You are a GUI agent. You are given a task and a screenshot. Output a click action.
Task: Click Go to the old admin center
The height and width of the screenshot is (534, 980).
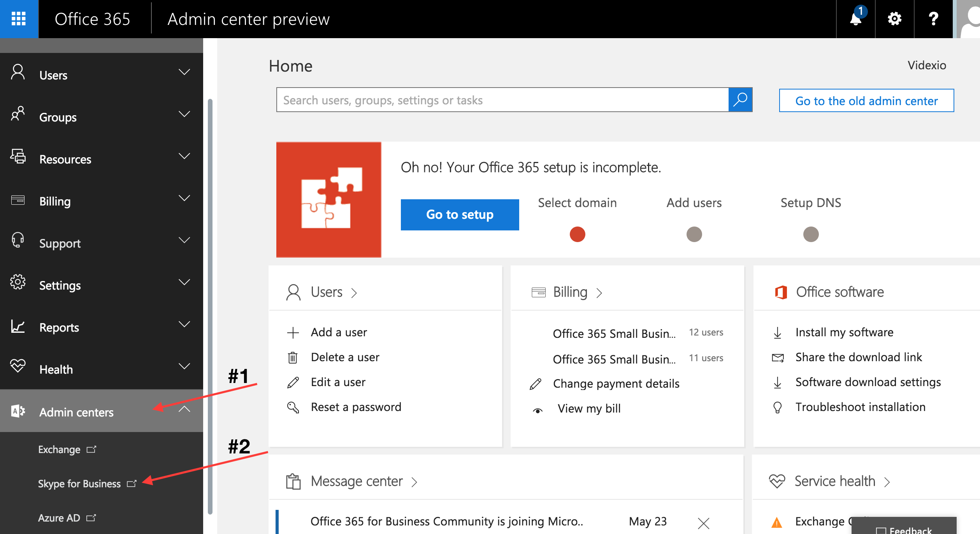point(866,101)
